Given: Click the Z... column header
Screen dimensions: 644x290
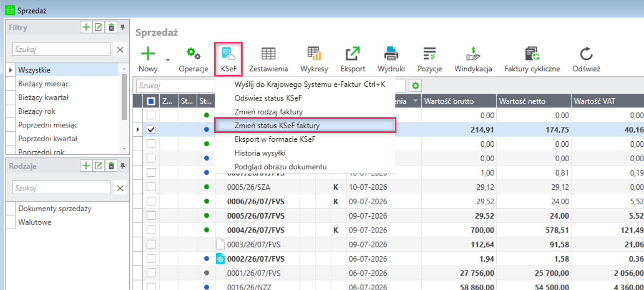Looking at the screenshot, I should (169, 101).
